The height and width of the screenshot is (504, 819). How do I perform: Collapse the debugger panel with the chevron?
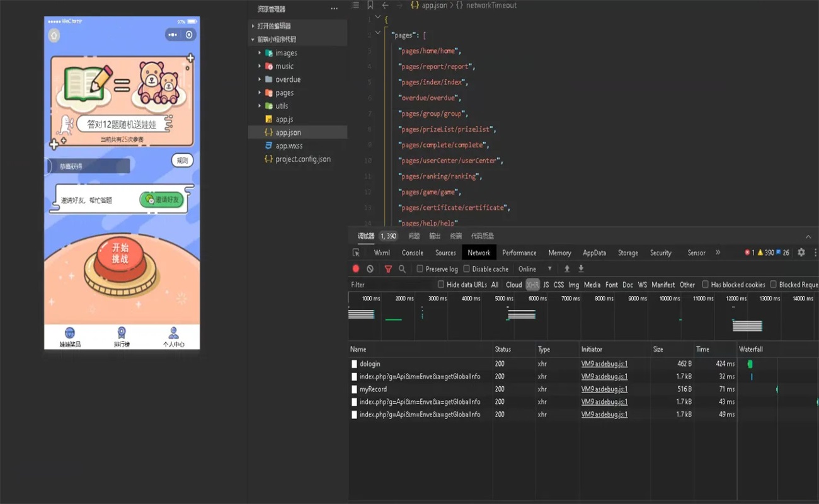click(x=808, y=236)
